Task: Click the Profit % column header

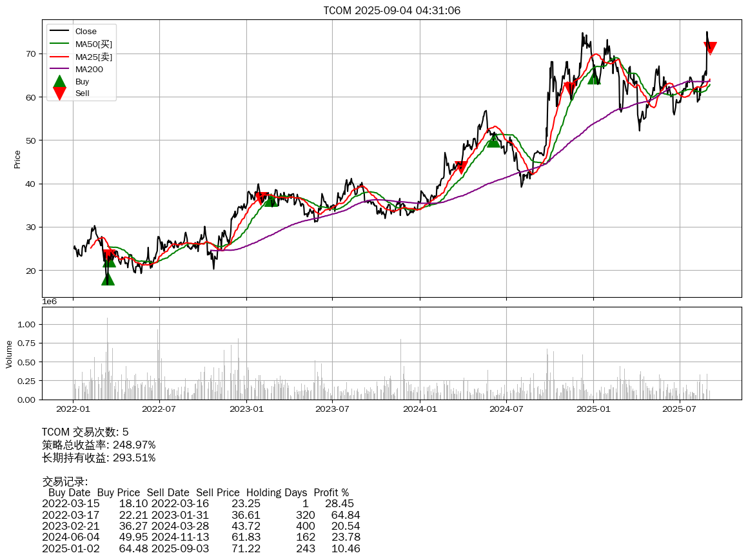Action: (x=331, y=492)
